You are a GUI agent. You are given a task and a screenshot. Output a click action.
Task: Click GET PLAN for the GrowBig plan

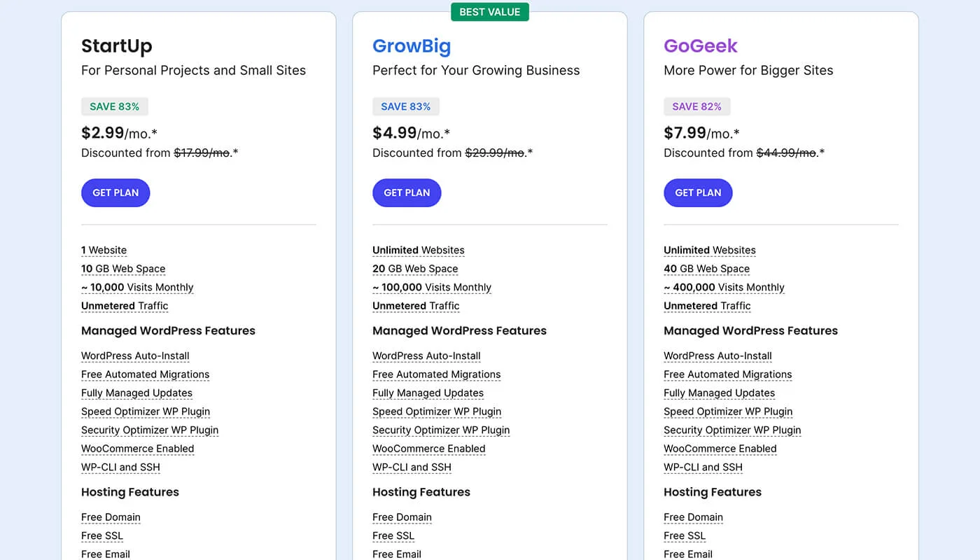point(407,192)
